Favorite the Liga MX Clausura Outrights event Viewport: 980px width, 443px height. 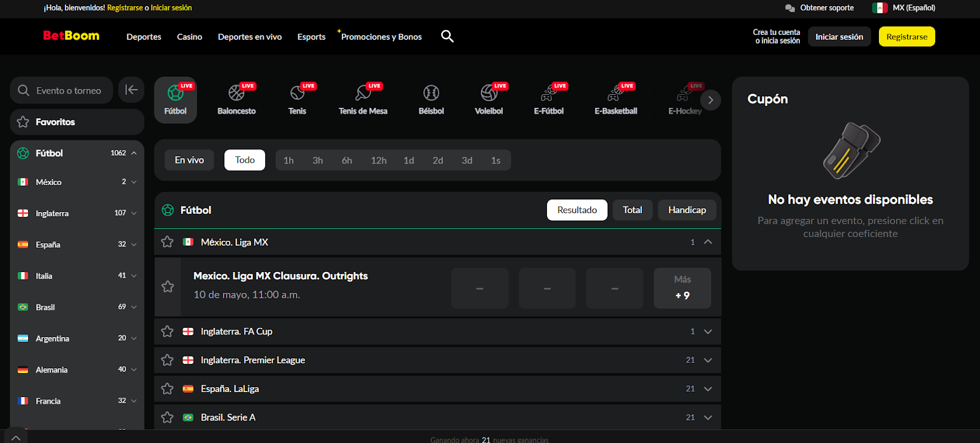[x=168, y=287]
